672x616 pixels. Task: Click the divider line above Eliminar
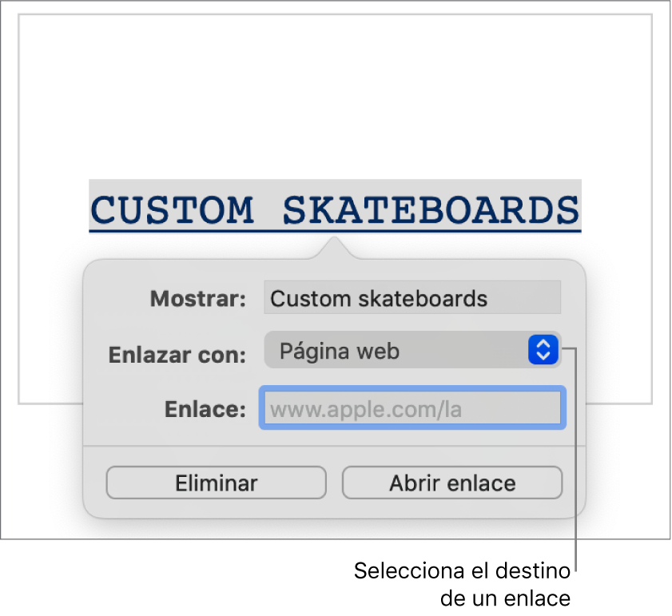pyautogui.click(x=334, y=446)
